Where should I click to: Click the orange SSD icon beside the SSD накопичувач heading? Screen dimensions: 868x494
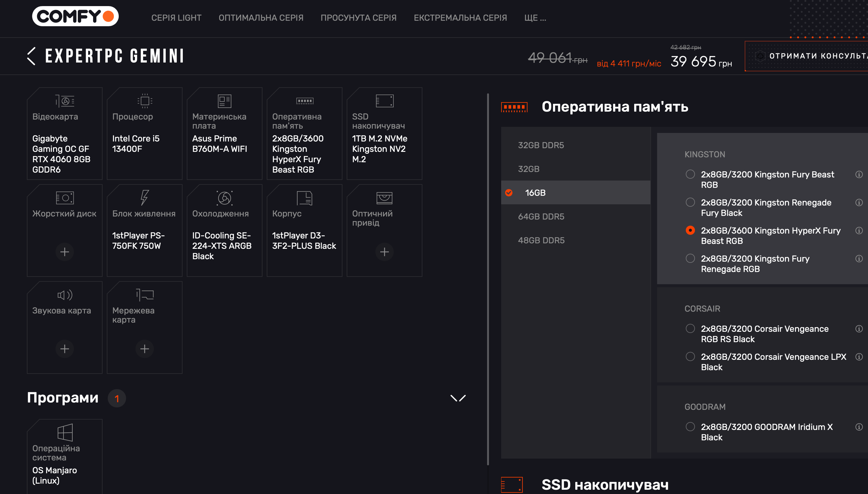click(x=512, y=485)
